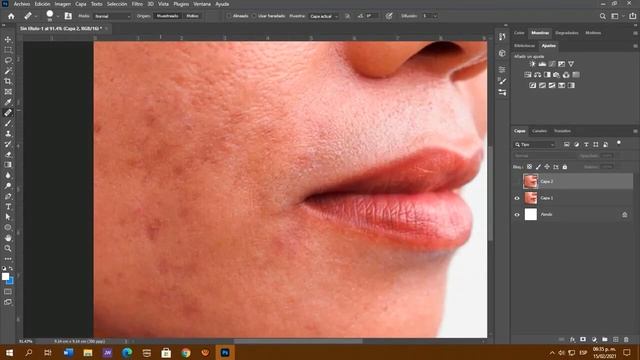This screenshot has width=640, height=360.
Task: Open the Layers panel options menu
Action: [635, 131]
